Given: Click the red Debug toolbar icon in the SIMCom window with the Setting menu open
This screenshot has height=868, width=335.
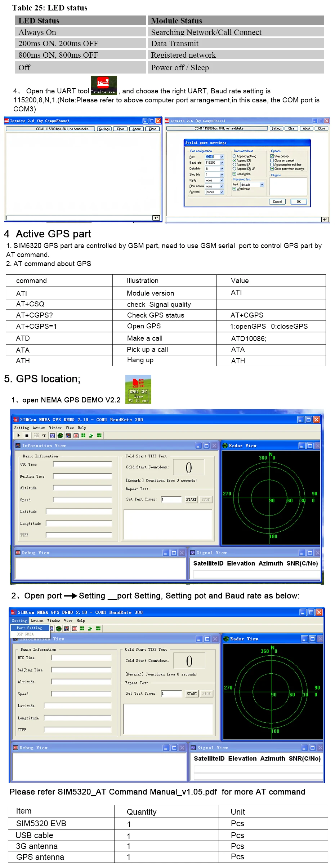Looking at the screenshot, I should pyautogui.click(x=75, y=629).
